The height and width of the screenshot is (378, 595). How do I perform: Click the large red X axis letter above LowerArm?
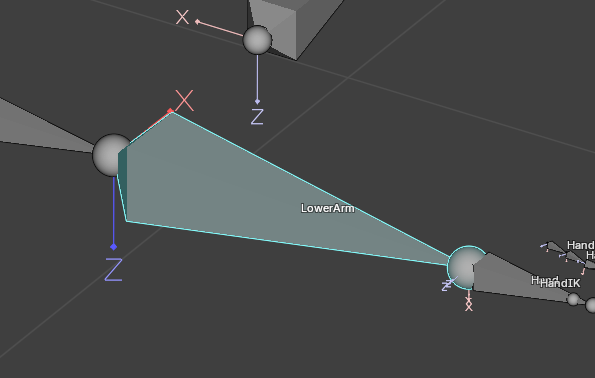tap(185, 101)
